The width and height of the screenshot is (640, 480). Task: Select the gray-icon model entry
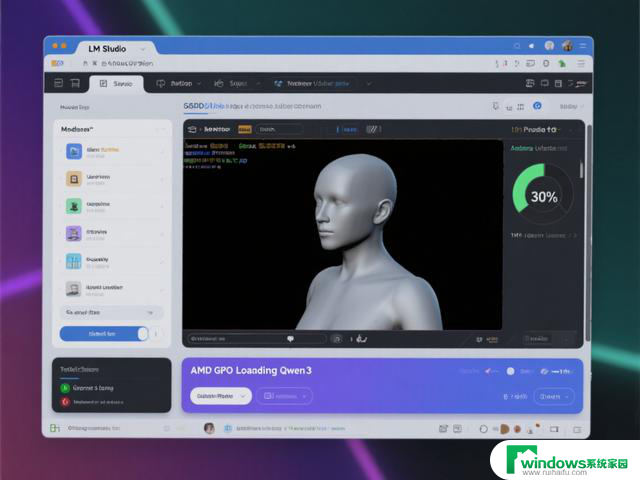(x=112, y=289)
